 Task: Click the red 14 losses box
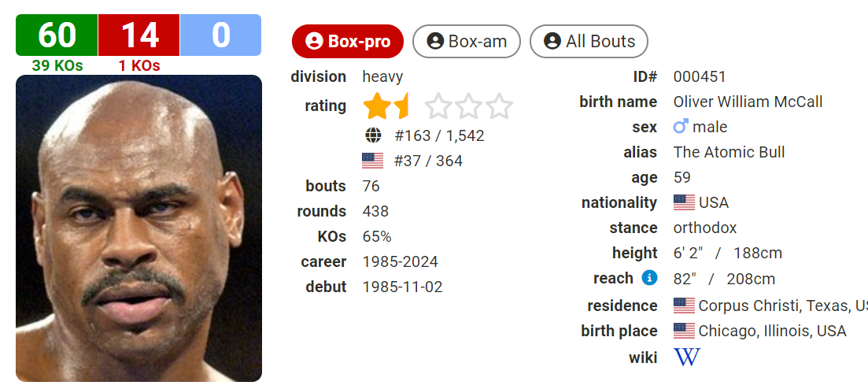coord(139,35)
